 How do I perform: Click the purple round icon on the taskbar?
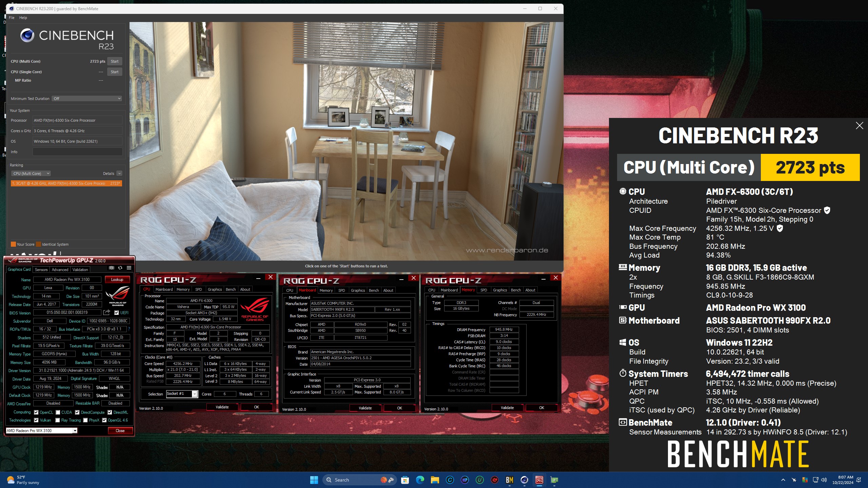465,480
